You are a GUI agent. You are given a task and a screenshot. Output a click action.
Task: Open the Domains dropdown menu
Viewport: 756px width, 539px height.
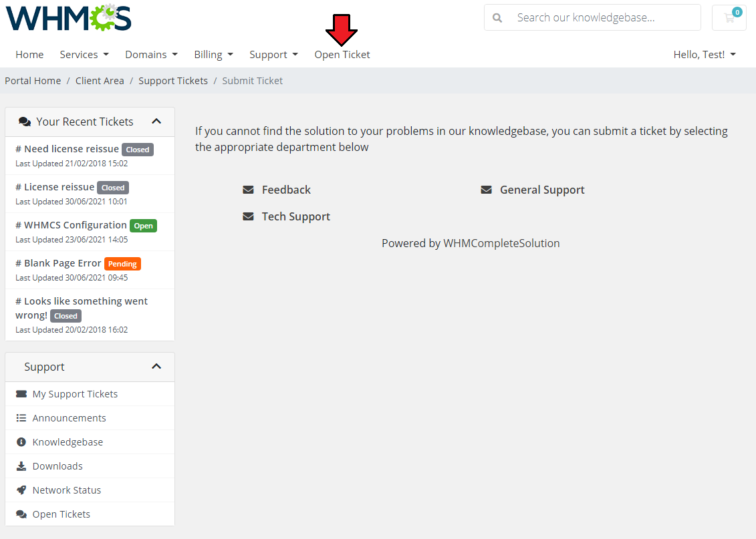[151, 54]
